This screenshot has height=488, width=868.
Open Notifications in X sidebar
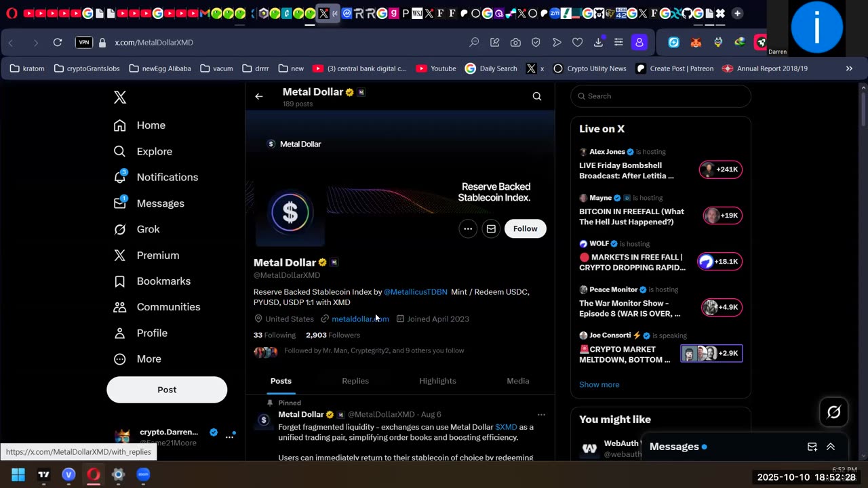(156, 177)
